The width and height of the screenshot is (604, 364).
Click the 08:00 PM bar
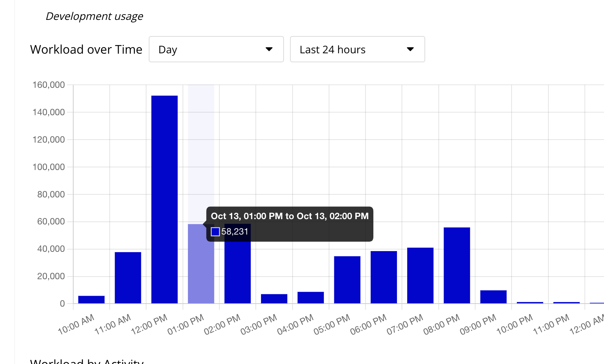click(457, 265)
